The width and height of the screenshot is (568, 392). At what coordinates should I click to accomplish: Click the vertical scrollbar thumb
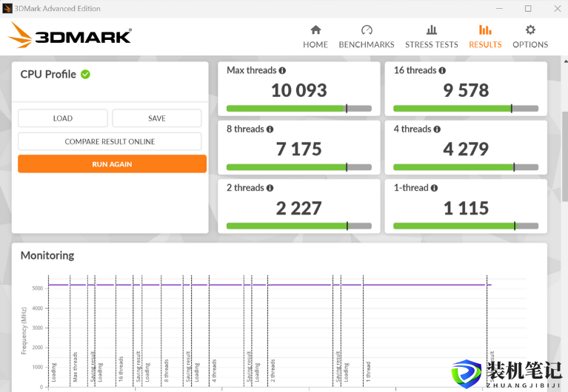tap(565, 156)
